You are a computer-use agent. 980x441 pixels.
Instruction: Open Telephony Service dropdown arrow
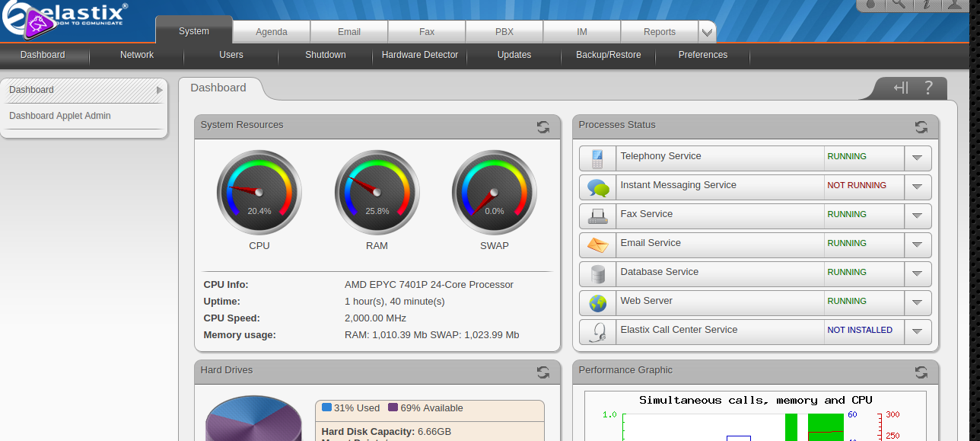917,158
